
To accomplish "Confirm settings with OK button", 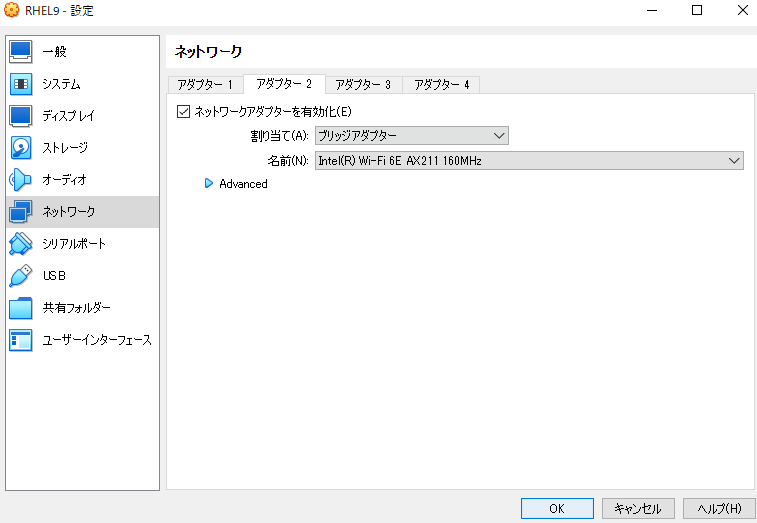I will 557,509.
